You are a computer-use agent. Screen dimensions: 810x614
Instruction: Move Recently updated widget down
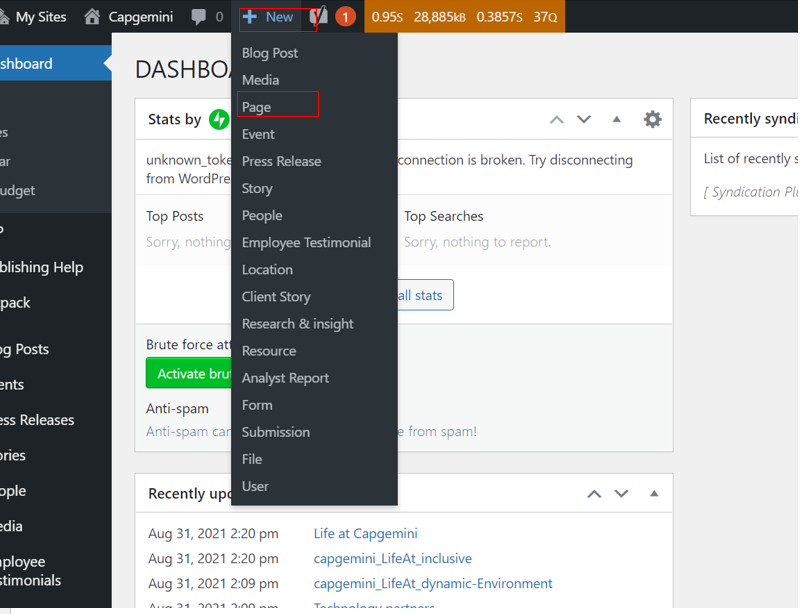pyautogui.click(x=621, y=494)
